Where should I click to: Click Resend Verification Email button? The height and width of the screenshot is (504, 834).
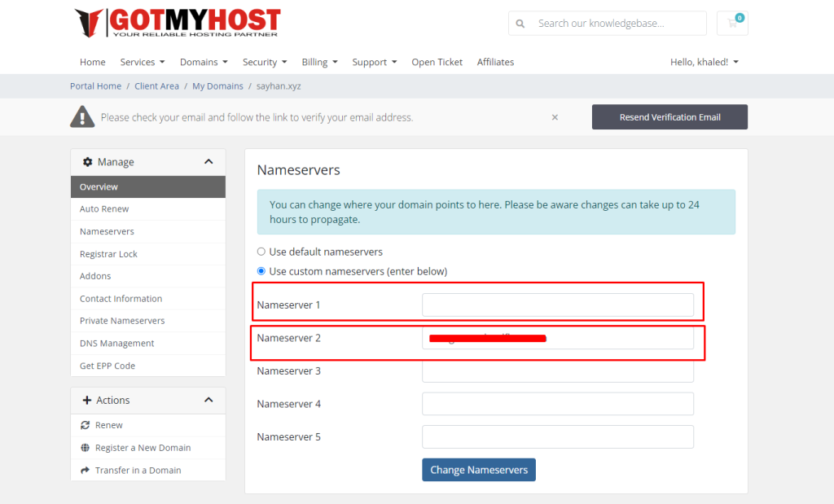pos(669,117)
